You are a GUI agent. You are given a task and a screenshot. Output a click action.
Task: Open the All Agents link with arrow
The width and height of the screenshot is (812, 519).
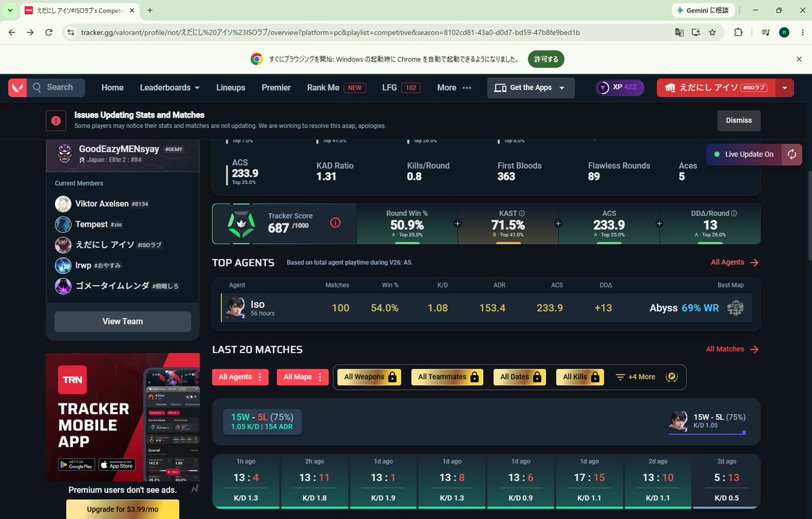(735, 263)
